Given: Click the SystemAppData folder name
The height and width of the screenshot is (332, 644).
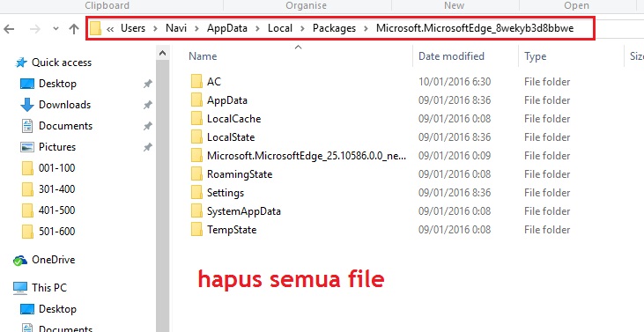Looking at the screenshot, I should click(x=243, y=211).
